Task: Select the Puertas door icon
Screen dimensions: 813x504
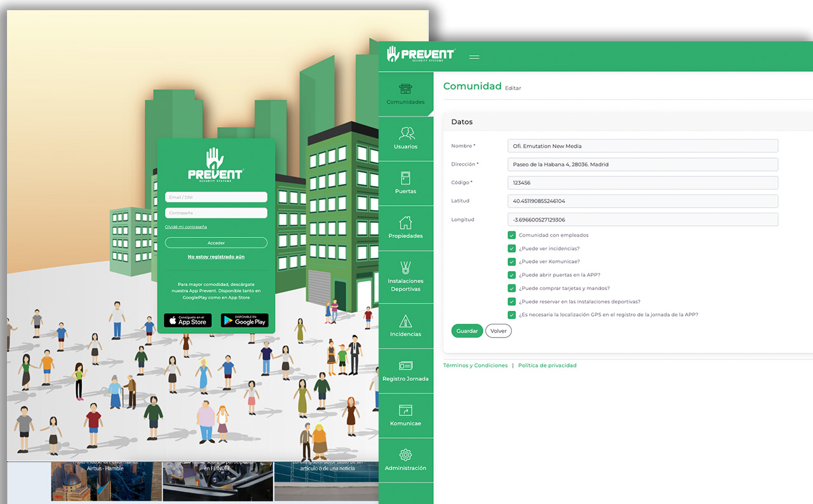Action: click(x=405, y=178)
